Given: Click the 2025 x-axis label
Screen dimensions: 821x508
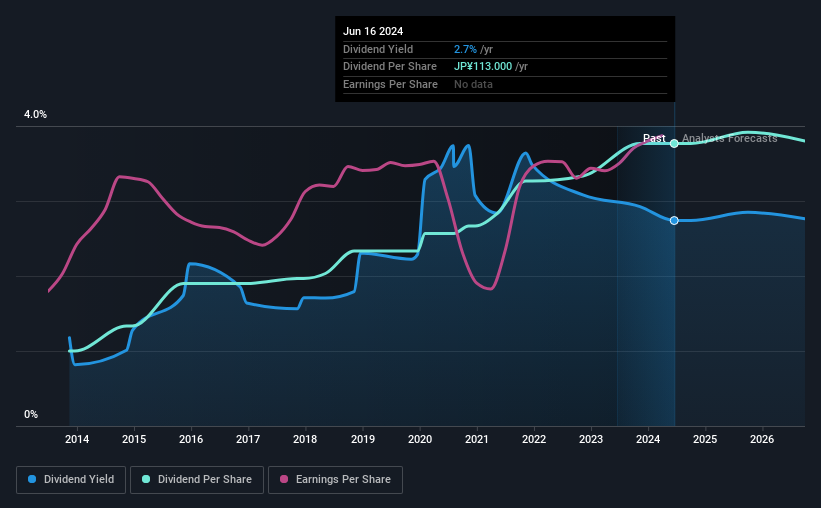Looking at the screenshot, I should point(705,439).
